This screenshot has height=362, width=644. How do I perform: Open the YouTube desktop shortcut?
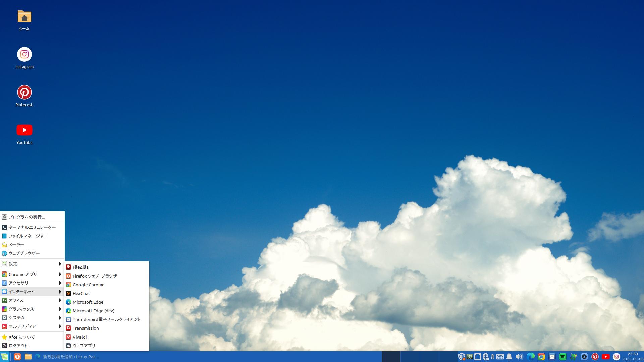24,134
